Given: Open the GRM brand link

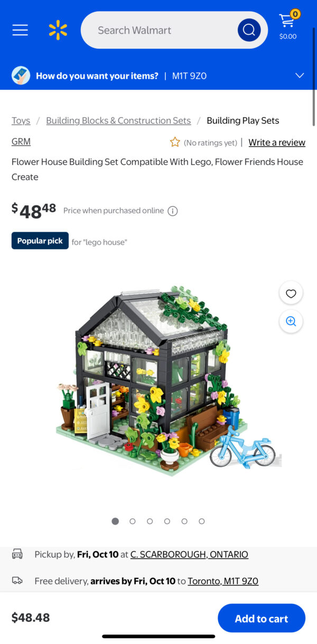Looking at the screenshot, I should [x=21, y=141].
